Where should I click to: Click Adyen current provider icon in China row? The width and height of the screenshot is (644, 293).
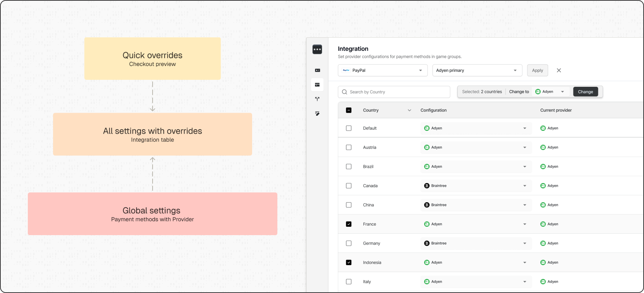click(543, 205)
